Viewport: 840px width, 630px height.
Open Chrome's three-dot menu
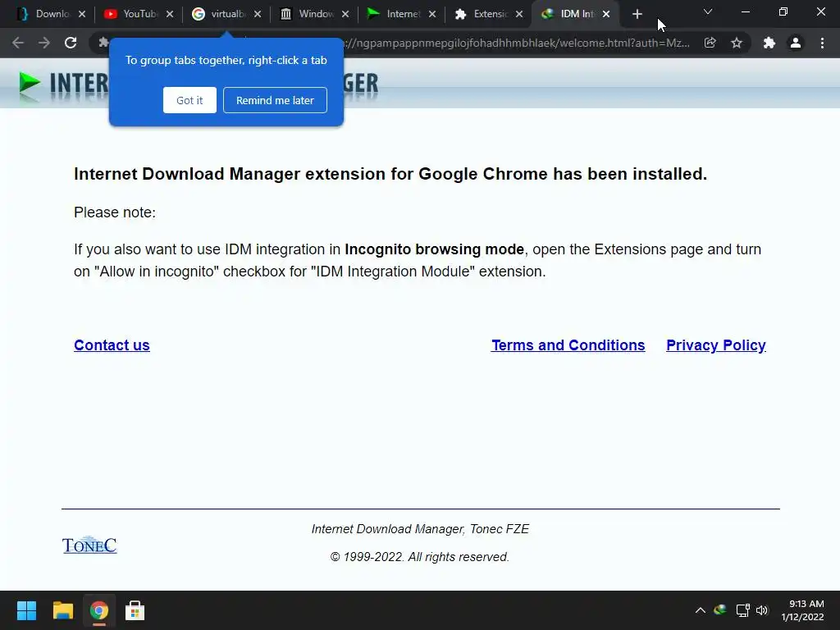(822, 43)
